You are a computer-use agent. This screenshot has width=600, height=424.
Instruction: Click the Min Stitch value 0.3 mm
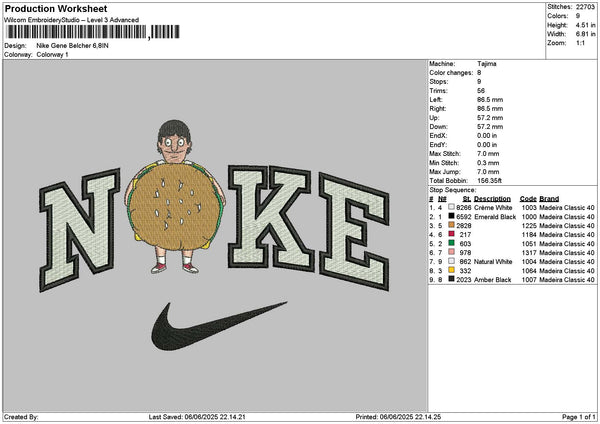tap(488, 163)
